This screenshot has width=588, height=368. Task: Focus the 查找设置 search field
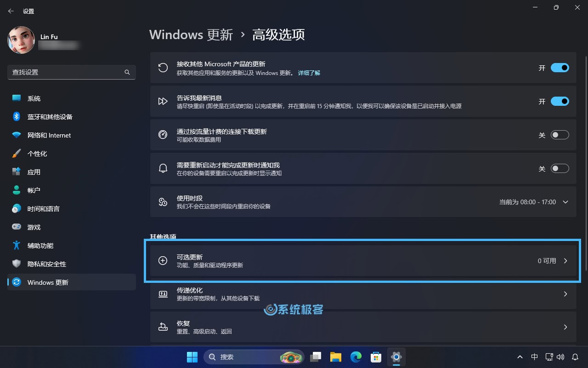72,72
